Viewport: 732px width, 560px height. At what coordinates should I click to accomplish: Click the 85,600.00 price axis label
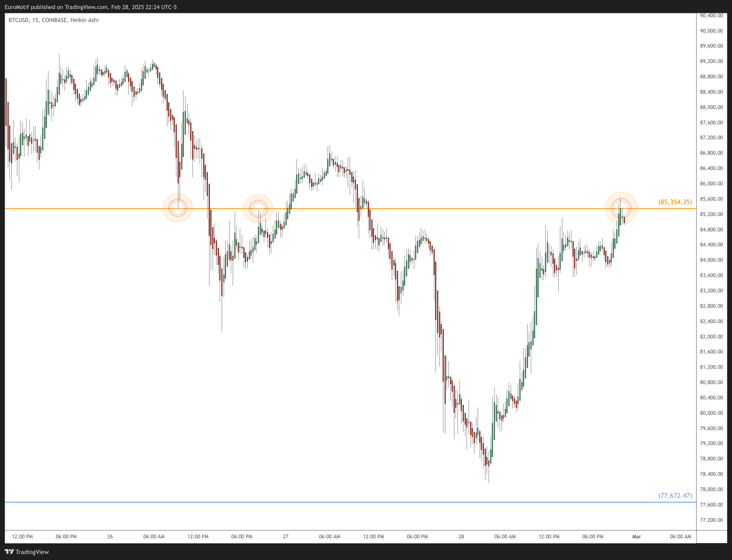(x=711, y=199)
